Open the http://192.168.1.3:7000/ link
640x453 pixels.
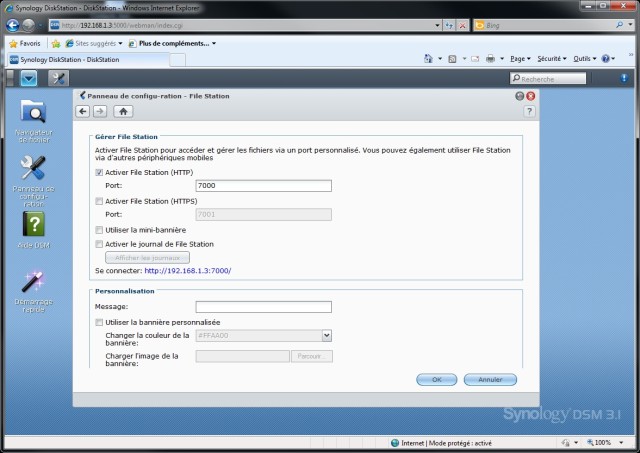pos(188,271)
